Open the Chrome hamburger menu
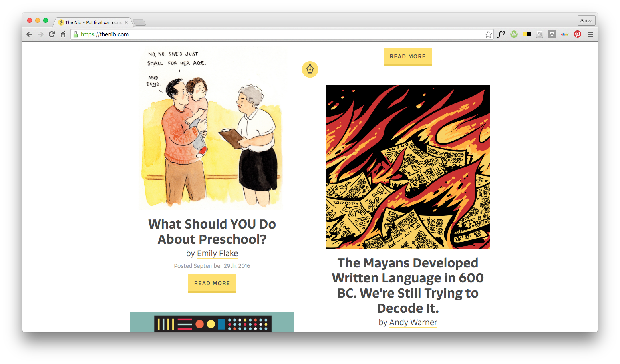Viewport: 620px width, 364px height. (590, 34)
